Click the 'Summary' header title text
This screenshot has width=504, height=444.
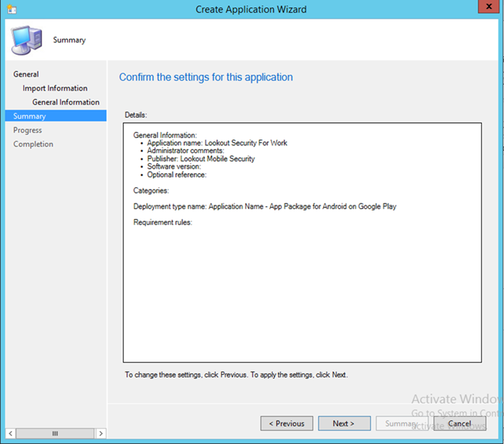(x=69, y=40)
